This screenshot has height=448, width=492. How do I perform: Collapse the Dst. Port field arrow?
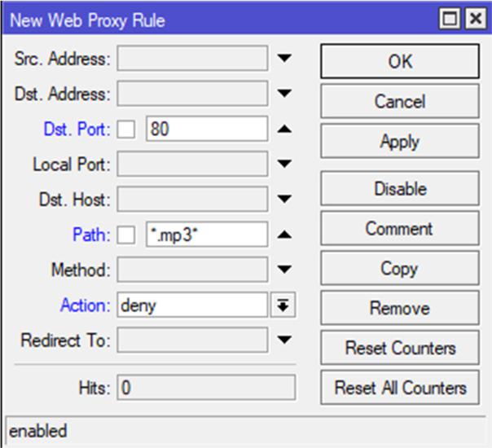283,129
